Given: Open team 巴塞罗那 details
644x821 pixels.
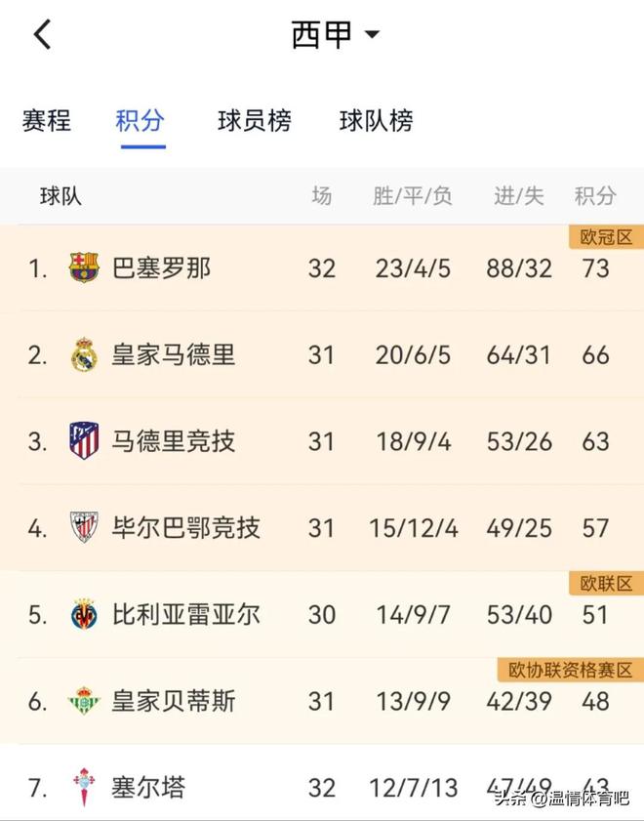Looking at the screenshot, I should [x=322, y=268].
